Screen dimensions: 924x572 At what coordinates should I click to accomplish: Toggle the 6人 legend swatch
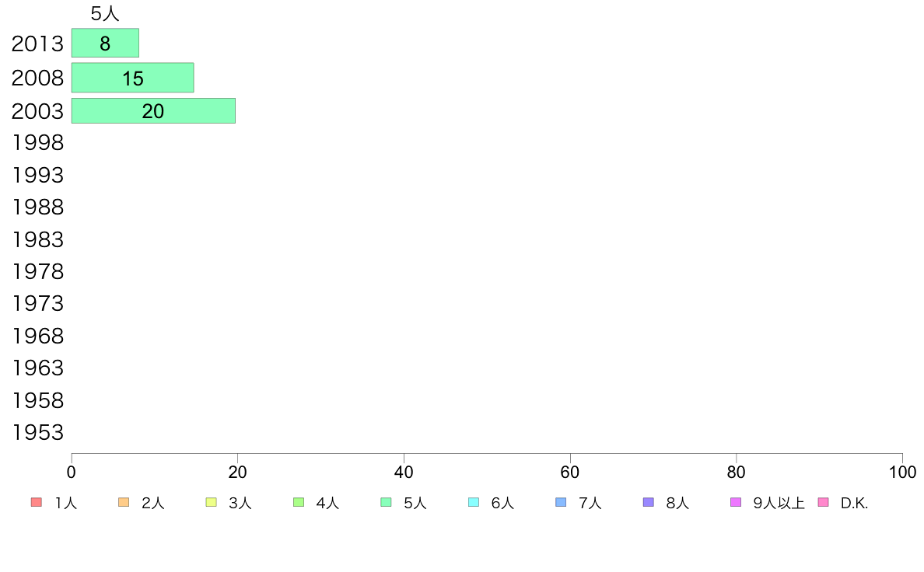point(474,503)
